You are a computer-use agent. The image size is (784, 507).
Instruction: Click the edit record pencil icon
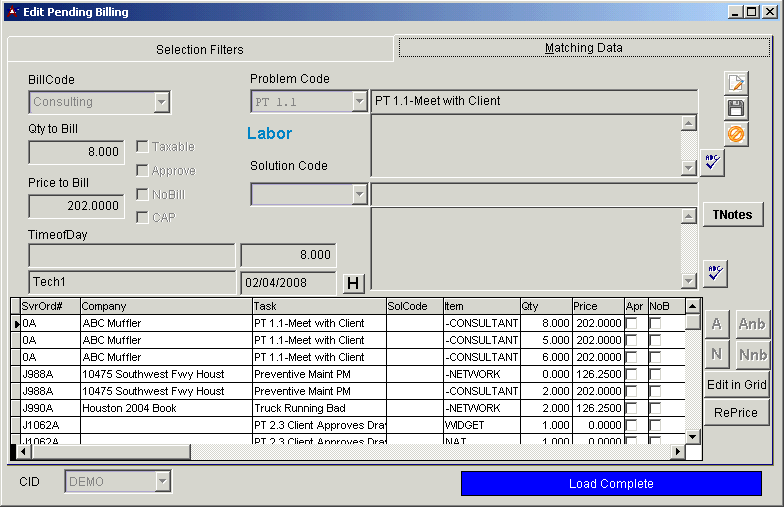pos(736,83)
